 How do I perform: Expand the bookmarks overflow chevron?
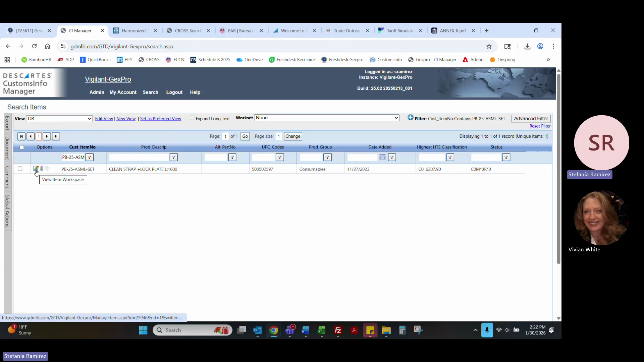(548, 60)
